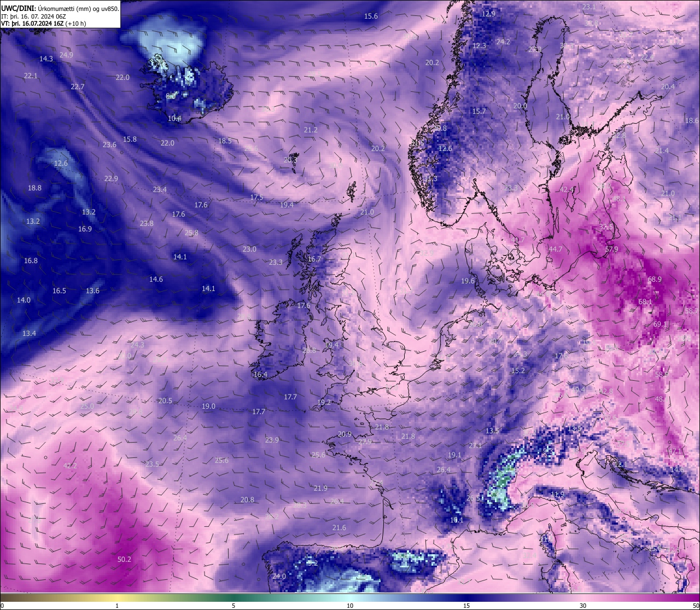Click the 25.8 value label
The image size is (700, 610).
coord(191,233)
